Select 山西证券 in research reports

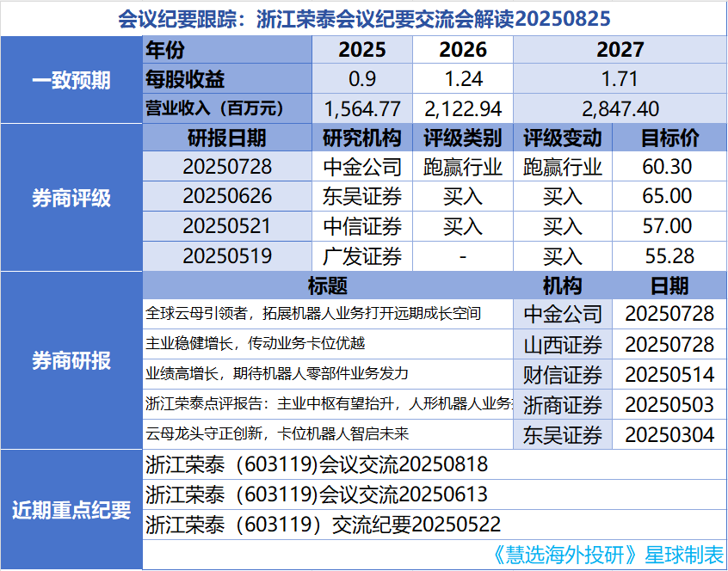coord(563,345)
